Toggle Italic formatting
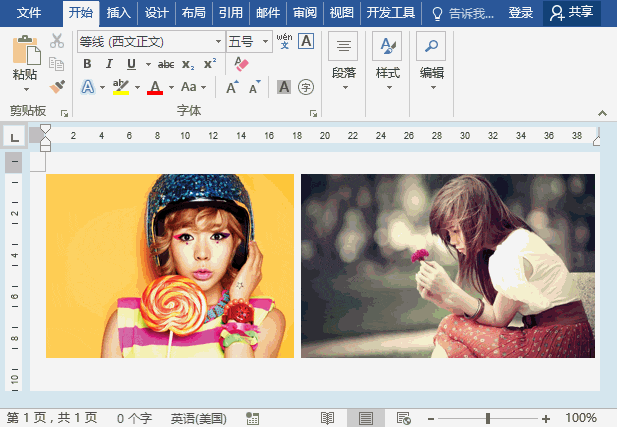 coord(109,64)
